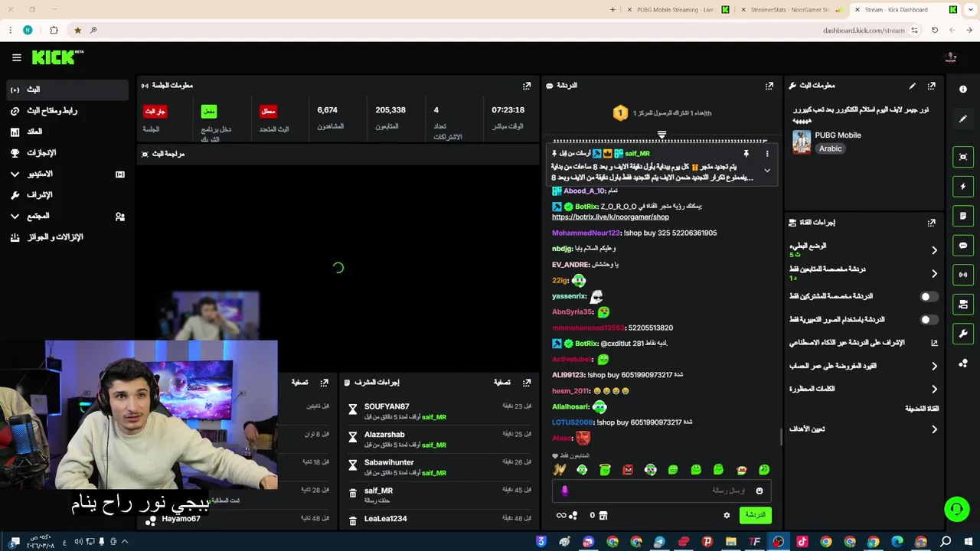
Task: Click the PUBG Mobile category thumbnail
Action: (802, 142)
